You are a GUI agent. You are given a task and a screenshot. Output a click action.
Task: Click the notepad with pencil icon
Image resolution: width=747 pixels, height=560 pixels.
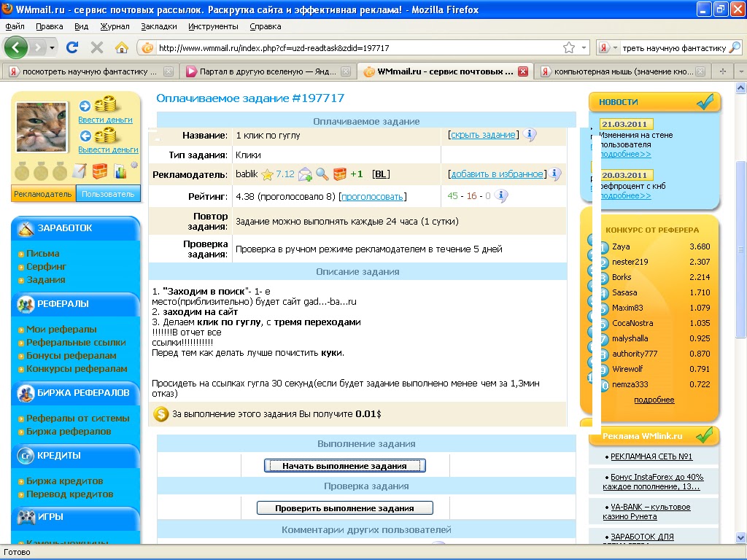[x=80, y=172]
